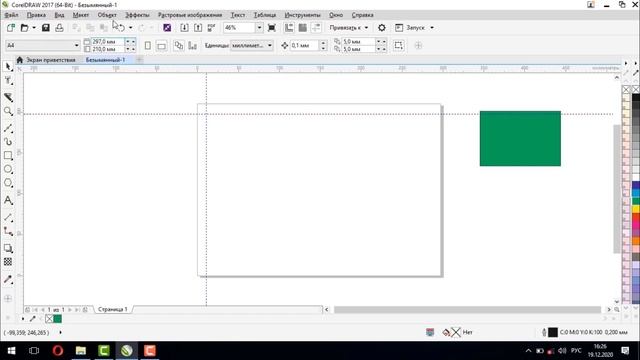Select the Text tool (A) in the toolbox
The width and height of the screenshot is (640, 360).
click(x=8, y=200)
